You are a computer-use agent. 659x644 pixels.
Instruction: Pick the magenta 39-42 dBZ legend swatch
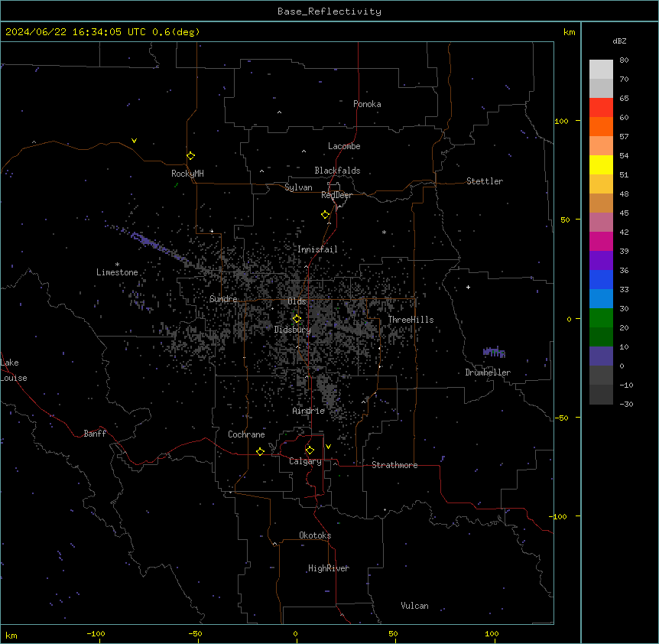[x=601, y=241]
